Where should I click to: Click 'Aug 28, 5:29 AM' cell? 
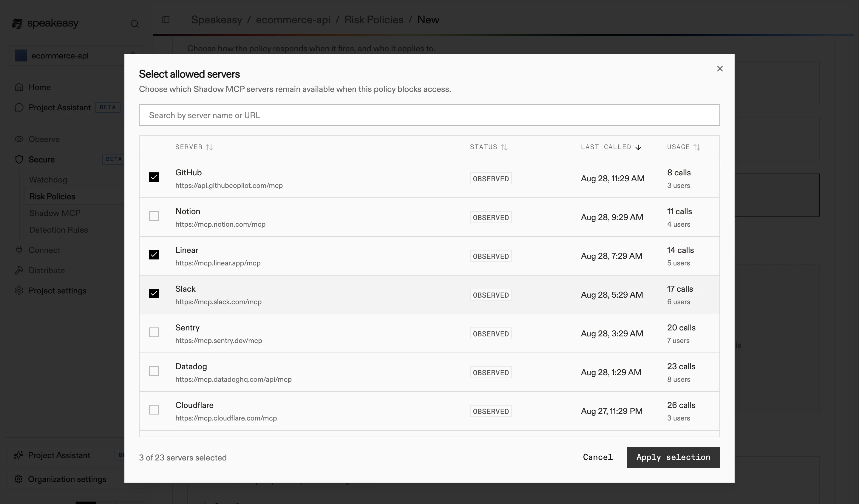coord(612,295)
